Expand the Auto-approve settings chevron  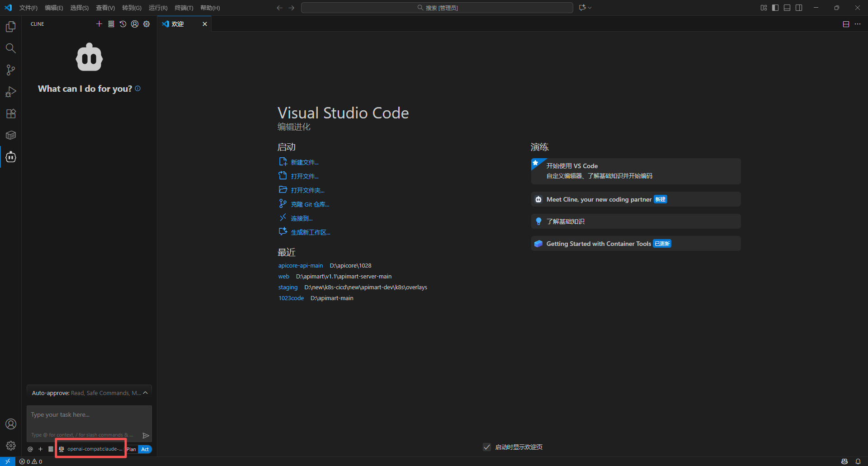pos(146,393)
